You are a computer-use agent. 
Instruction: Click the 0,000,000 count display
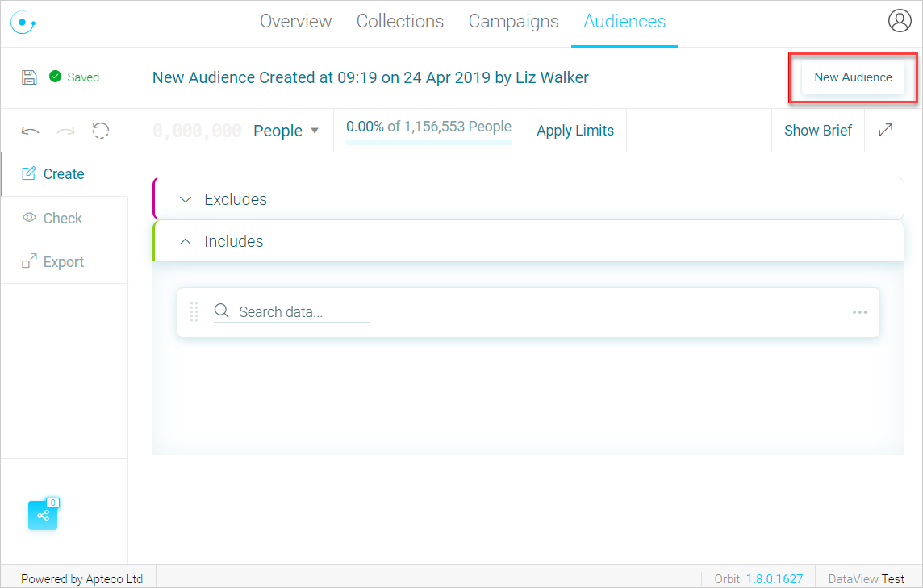pos(197,131)
